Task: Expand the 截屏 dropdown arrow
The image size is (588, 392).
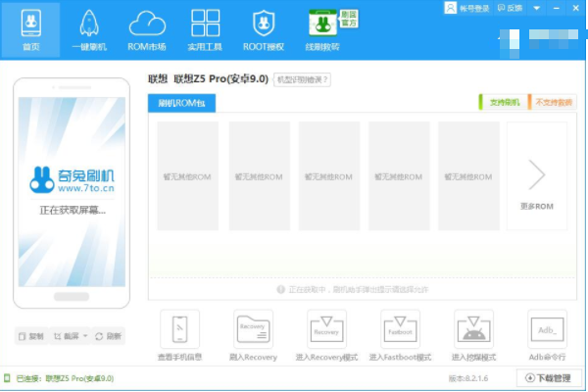Action: 85,336
